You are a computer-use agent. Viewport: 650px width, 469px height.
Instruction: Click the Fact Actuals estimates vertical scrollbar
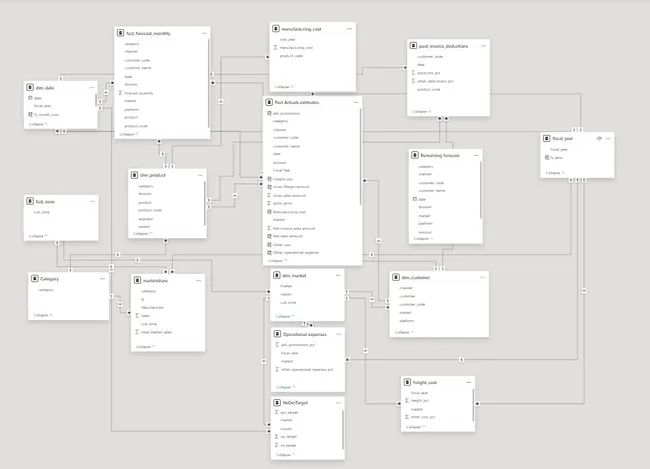coord(360,156)
